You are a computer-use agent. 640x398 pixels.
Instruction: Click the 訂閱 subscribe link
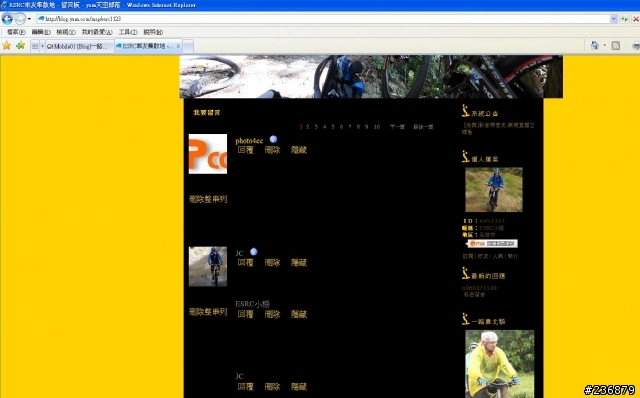pyautogui.click(x=468, y=256)
